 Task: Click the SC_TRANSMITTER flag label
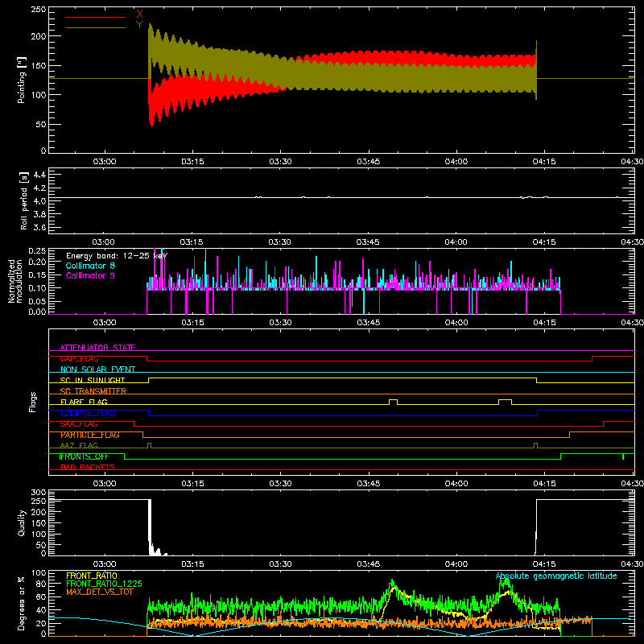[x=93, y=391]
